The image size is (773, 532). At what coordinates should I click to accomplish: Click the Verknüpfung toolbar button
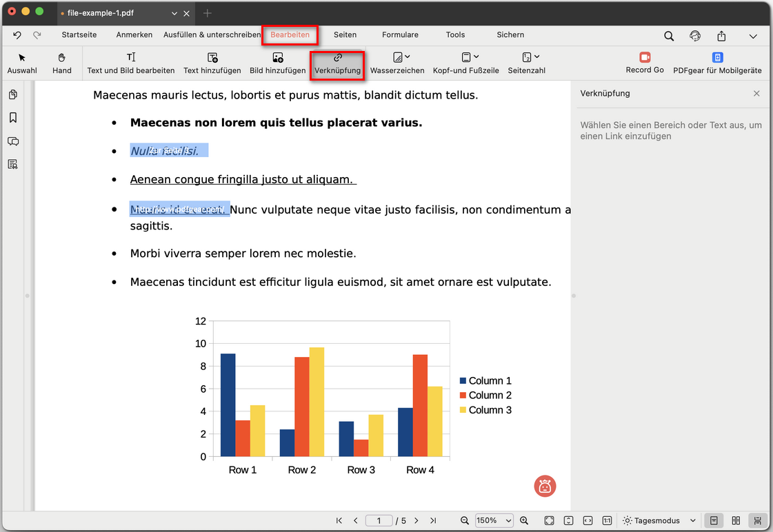tap(337, 63)
